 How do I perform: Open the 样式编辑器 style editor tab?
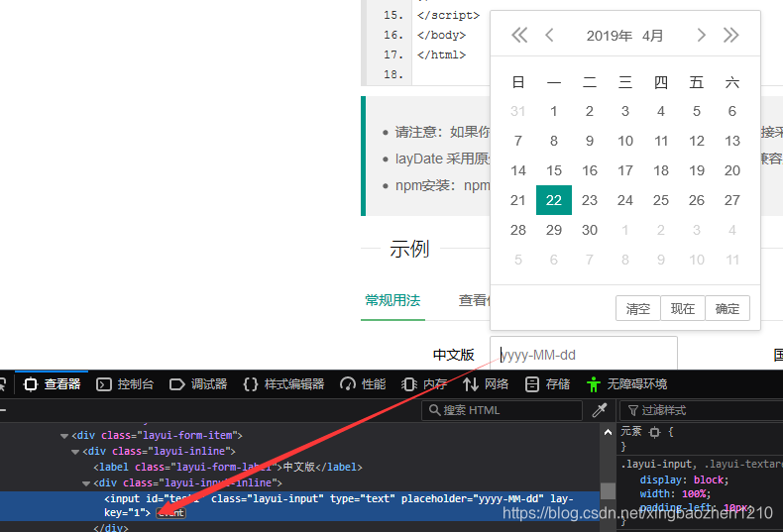coord(283,384)
